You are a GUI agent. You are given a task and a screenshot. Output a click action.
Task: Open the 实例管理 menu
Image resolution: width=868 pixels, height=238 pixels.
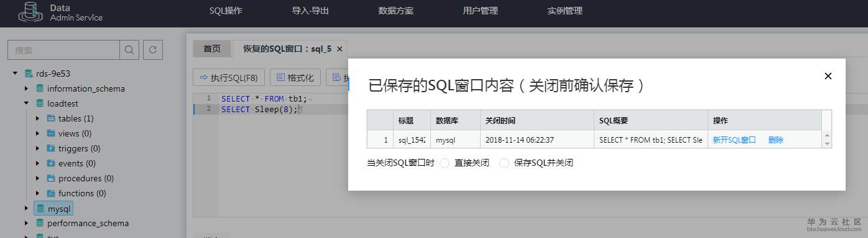point(565,11)
